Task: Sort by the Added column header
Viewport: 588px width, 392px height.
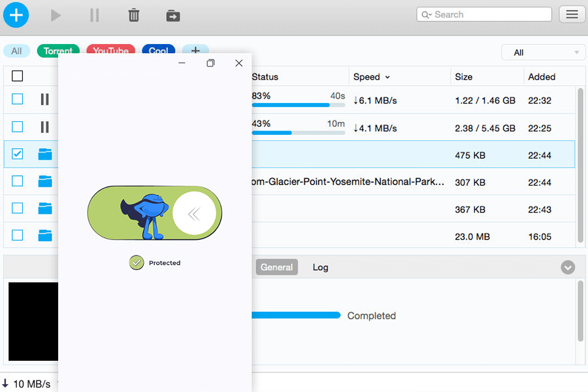Action: click(x=541, y=77)
